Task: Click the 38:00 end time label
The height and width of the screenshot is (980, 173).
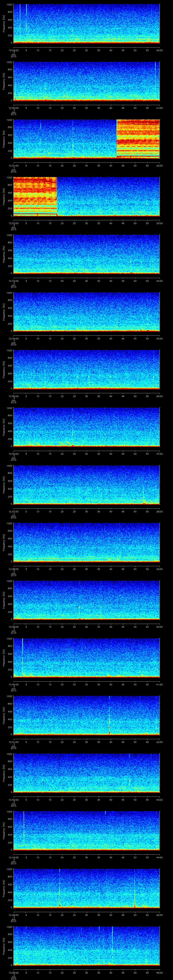Action: (x=160, y=511)
